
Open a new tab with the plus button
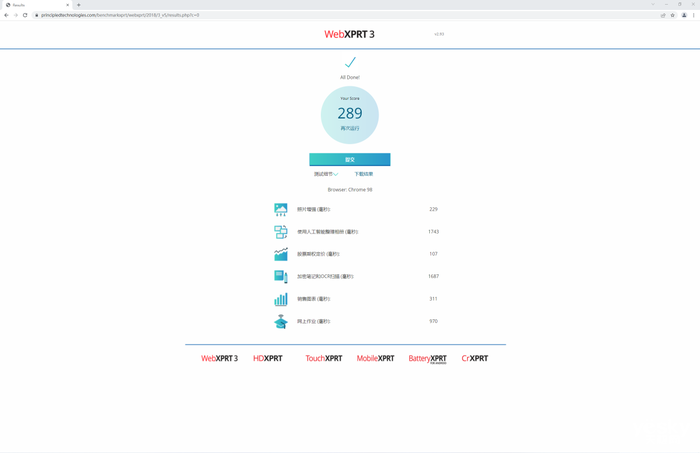[x=79, y=5]
